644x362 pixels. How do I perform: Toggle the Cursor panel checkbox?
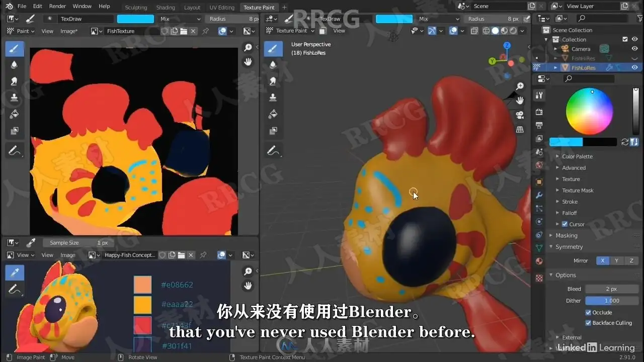tap(565, 224)
